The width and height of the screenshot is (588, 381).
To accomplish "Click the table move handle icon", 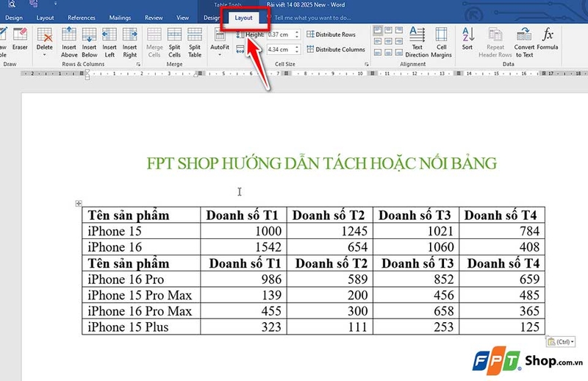I will click(79, 203).
